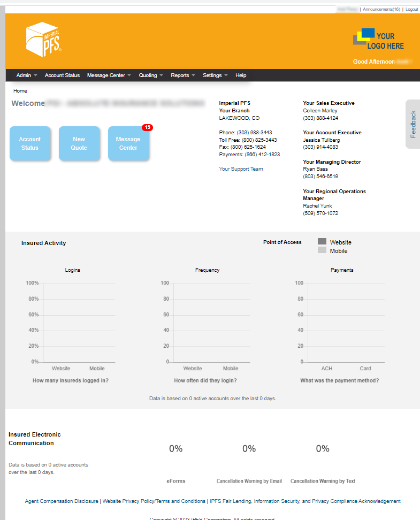Open Website Privacy Policy/Terms and Conditions
Viewport: 420px width, 520px height.
pos(154,501)
